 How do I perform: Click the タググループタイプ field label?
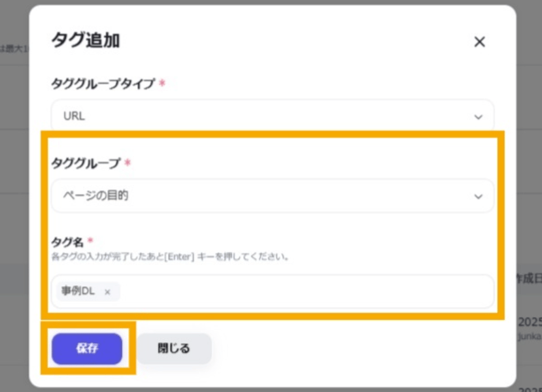click(x=103, y=84)
